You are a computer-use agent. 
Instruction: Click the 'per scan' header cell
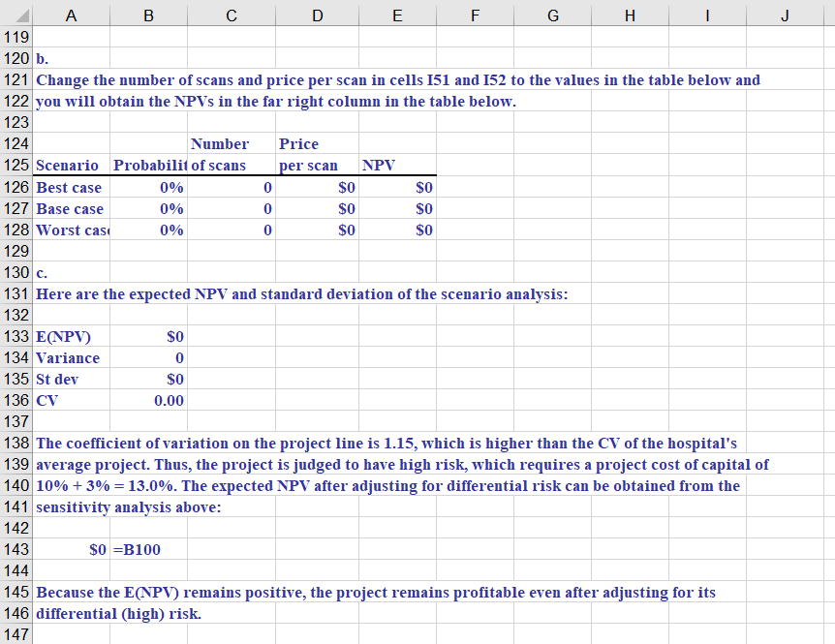318,165
